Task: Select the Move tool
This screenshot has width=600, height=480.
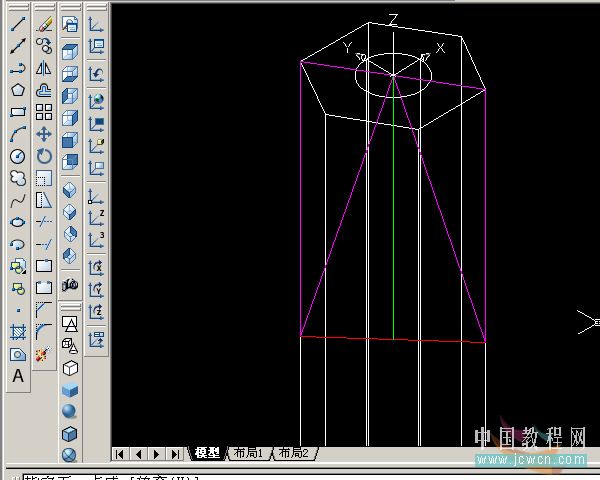Action: 44,134
